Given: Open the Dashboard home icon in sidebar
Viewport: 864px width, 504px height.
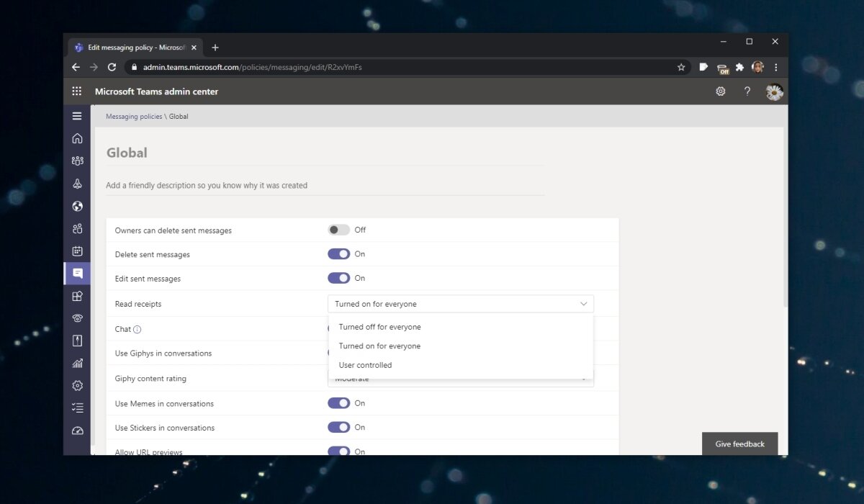Looking at the screenshot, I should click(x=77, y=138).
